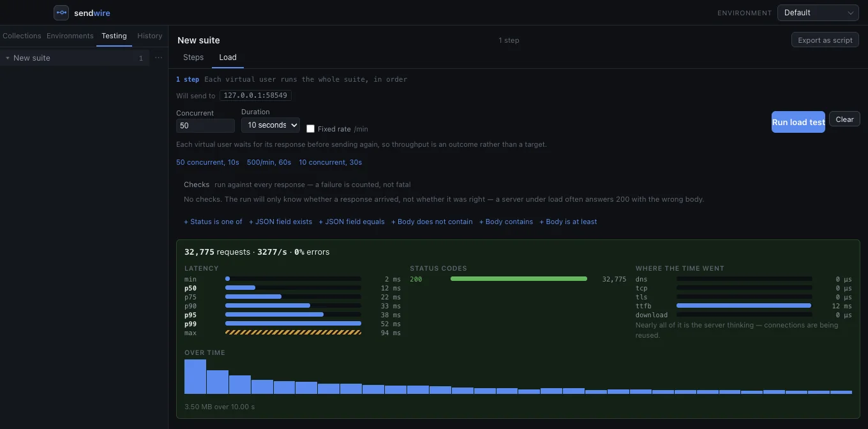This screenshot has width=868, height=429.
Task: Click the tallest first bar in Over Time chart
Action: coord(195,377)
